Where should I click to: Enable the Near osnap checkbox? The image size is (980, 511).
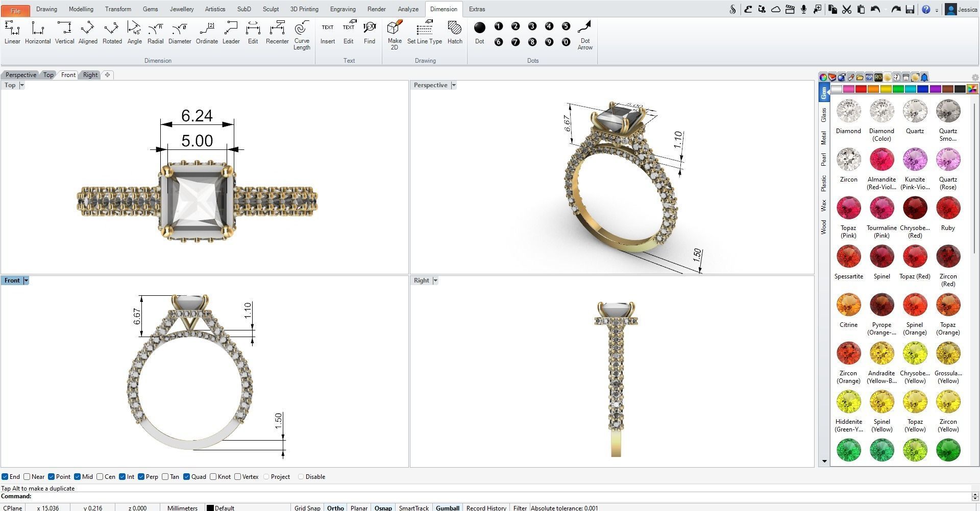pyautogui.click(x=27, y=477)
